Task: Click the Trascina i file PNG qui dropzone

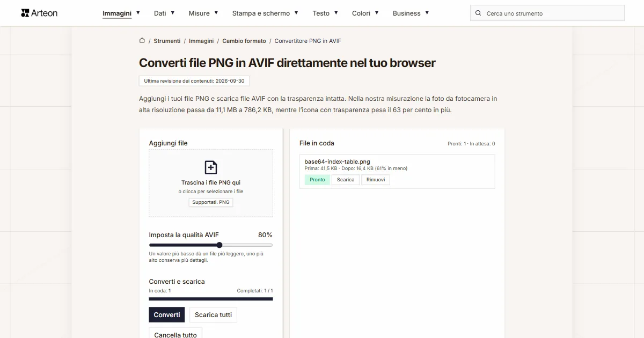Action: (x=211, y=183)
